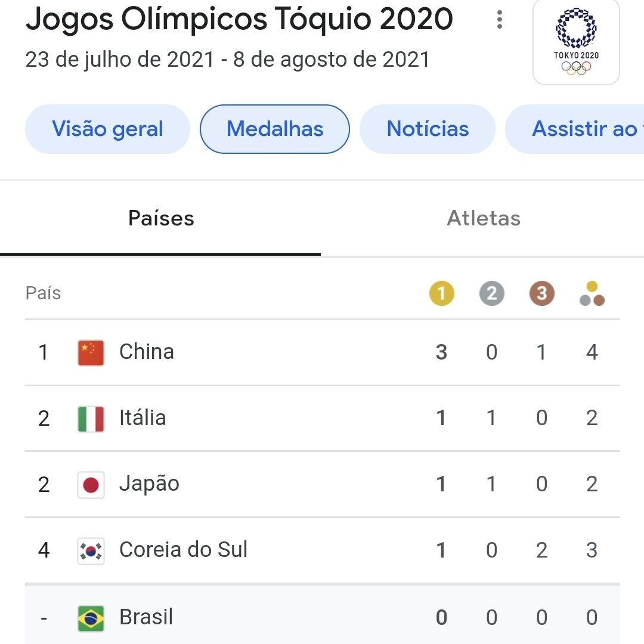Click the bronze medal column icon
This screenshot has height=644, width=644.
(x=541, y=293)
